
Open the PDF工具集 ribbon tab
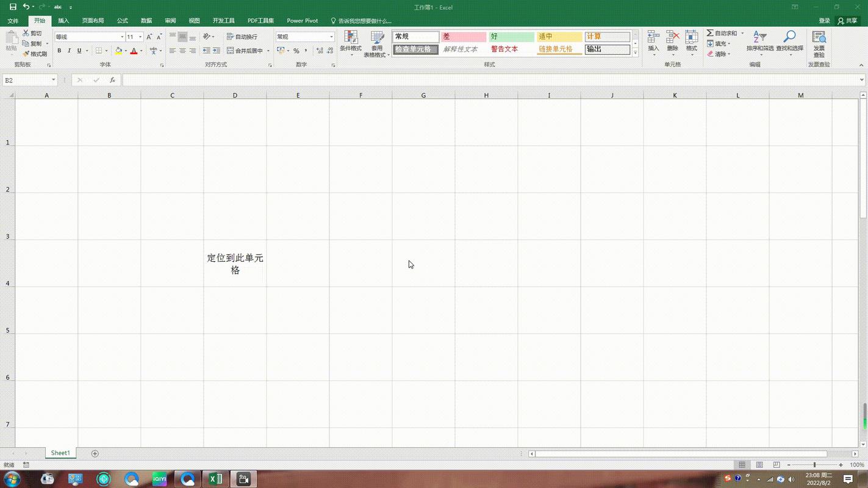click(x=260, y=20)
